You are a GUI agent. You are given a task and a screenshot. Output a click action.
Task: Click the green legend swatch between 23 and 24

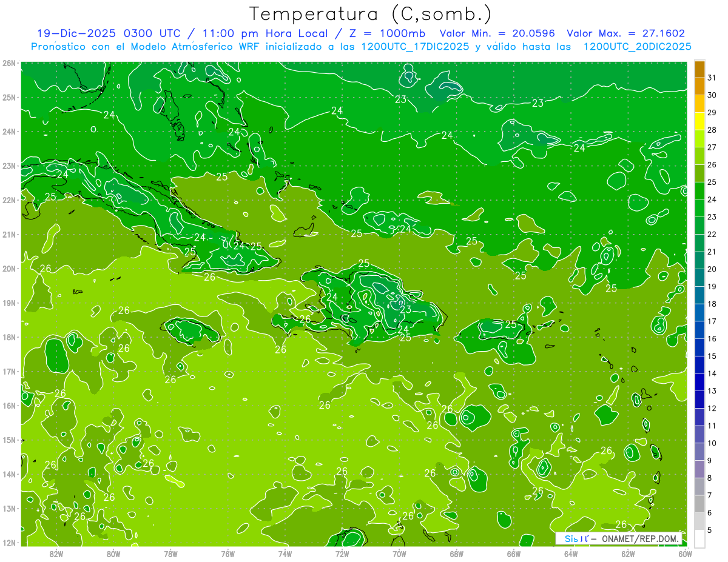(699, 208)
